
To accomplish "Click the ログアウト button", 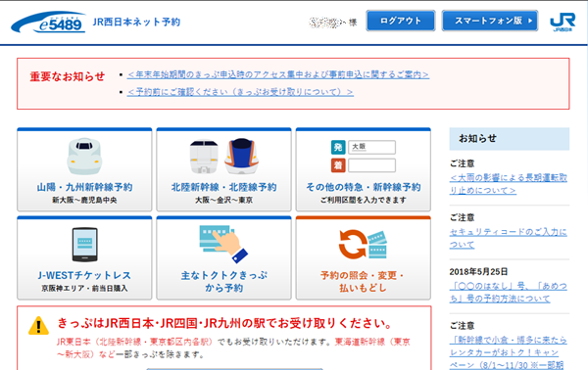I will [401, 21].
